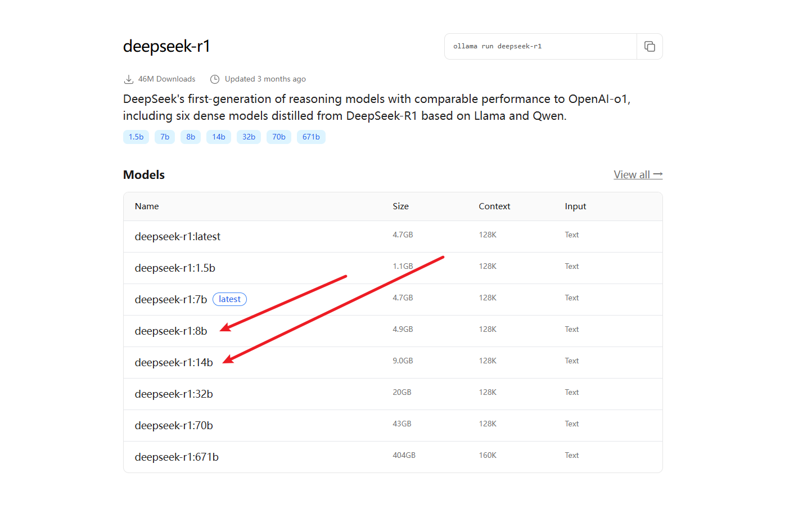Click the Text input cell in the 671b row

[x=572, y=455]
